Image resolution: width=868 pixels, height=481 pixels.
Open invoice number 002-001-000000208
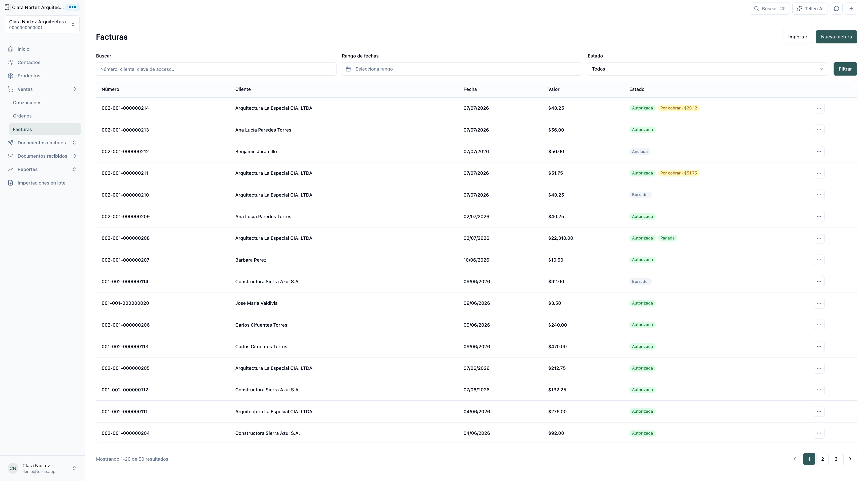(125, 238)
